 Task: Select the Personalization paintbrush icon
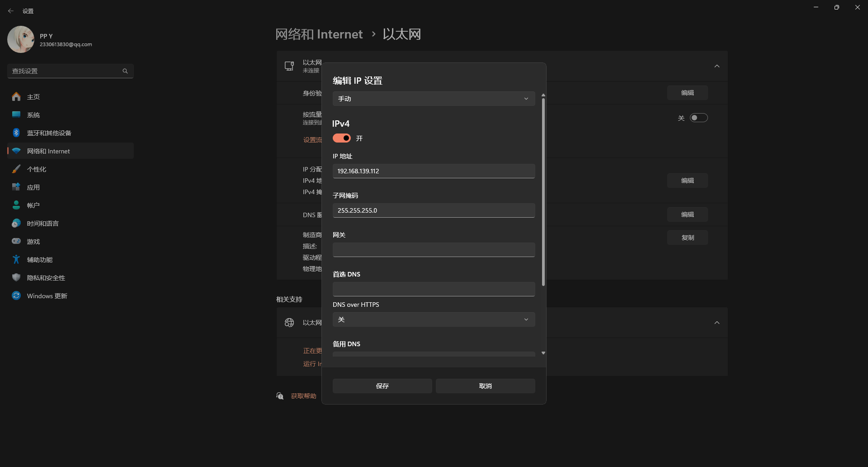[16, 169]
